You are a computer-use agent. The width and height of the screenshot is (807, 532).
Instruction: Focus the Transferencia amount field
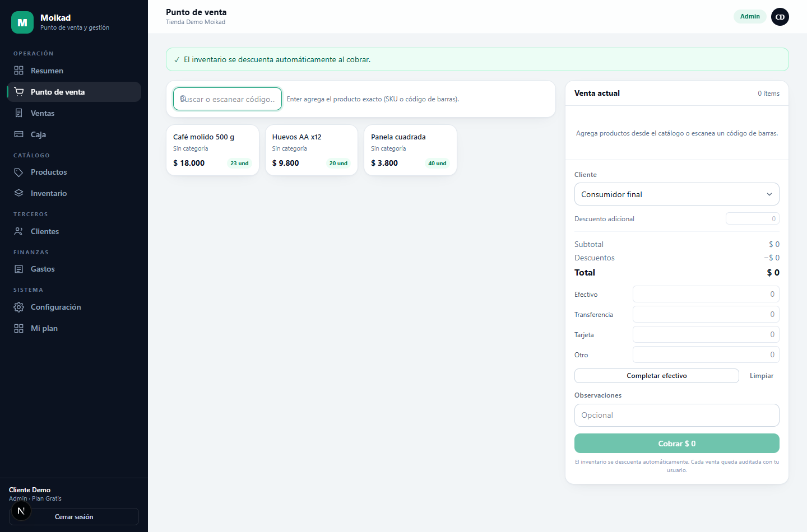706,314
